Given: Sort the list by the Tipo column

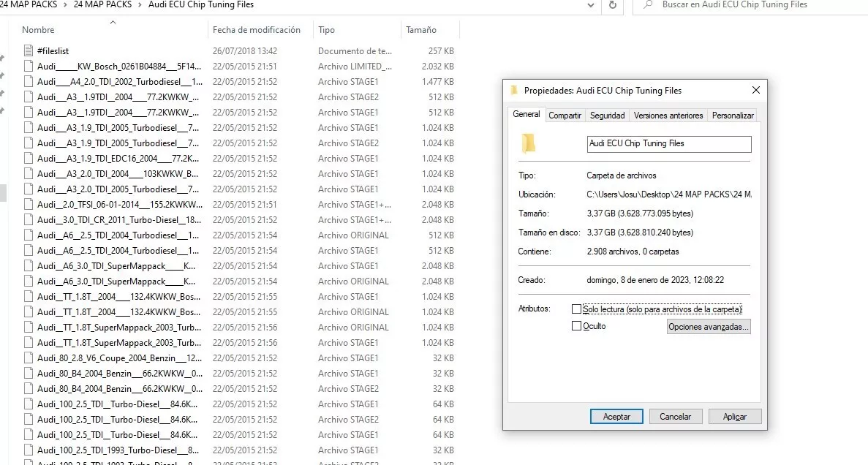Looking at the screenshot, I should click(327, 30).
